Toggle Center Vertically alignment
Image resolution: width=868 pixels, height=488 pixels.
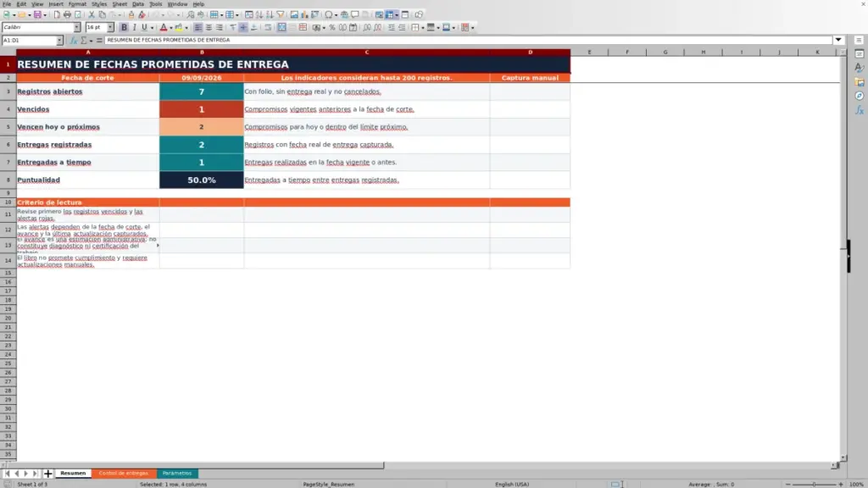(243, 28)
